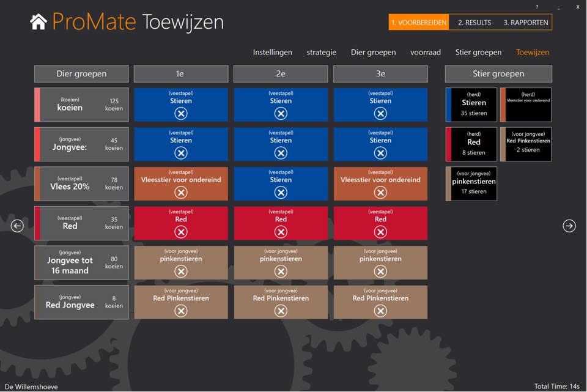
Task: Click the next page arrow icon
Action: pos(569,226)
